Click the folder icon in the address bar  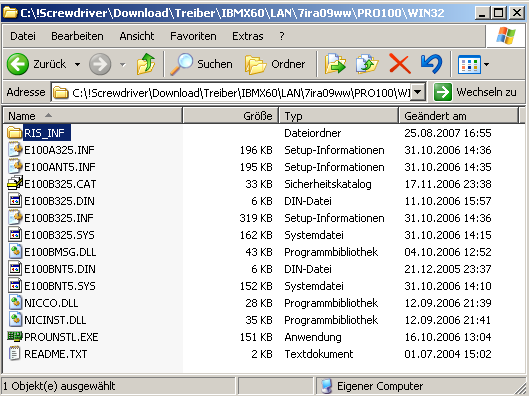pyautogui.click(x=61, y=92)
